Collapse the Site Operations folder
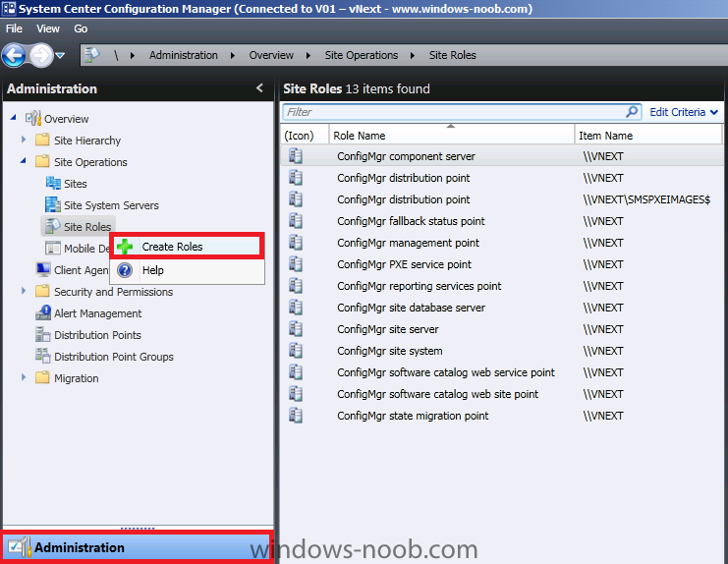This screenshot has width=728, height=564. [24, 161]
